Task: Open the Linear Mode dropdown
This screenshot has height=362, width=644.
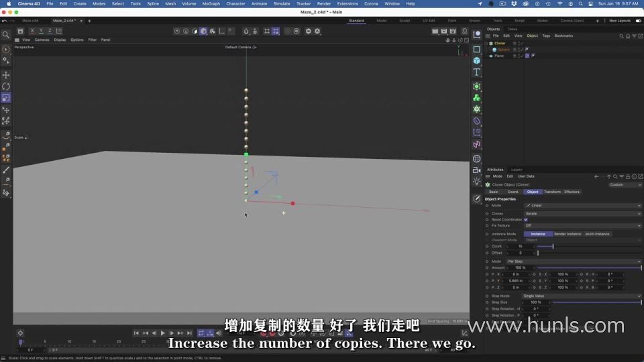Action: 582,206
